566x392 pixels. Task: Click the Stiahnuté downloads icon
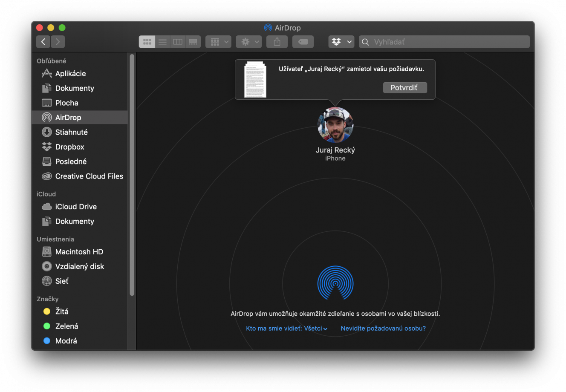46,132
